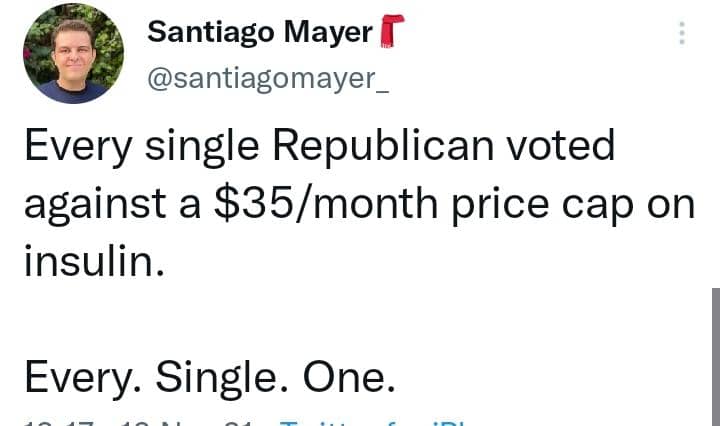
Task: Click the gray vertical scrollbar at right
Action: (x=715, y=357)
